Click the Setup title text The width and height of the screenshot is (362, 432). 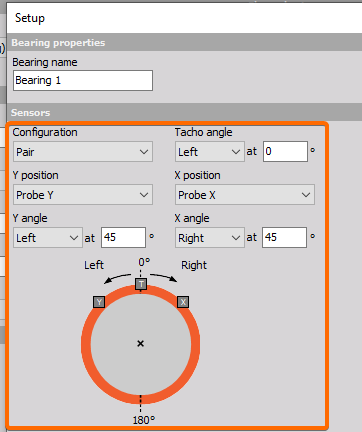(30, 18)
